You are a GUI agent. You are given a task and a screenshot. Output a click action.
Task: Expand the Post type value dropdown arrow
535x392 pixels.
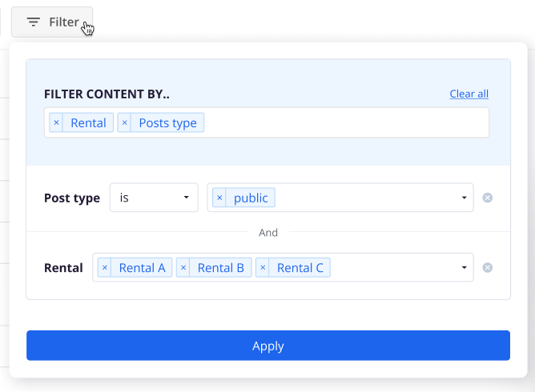pos(464,198)
